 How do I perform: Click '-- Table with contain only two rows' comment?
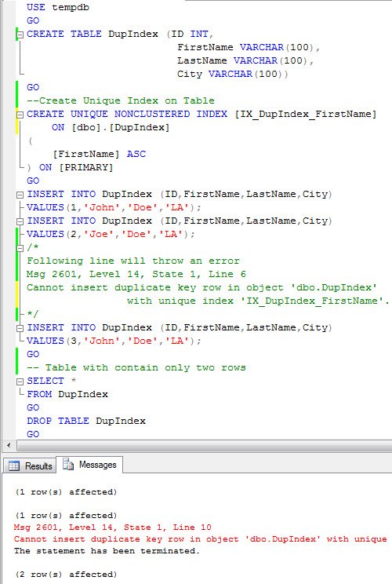pos(136,367)
